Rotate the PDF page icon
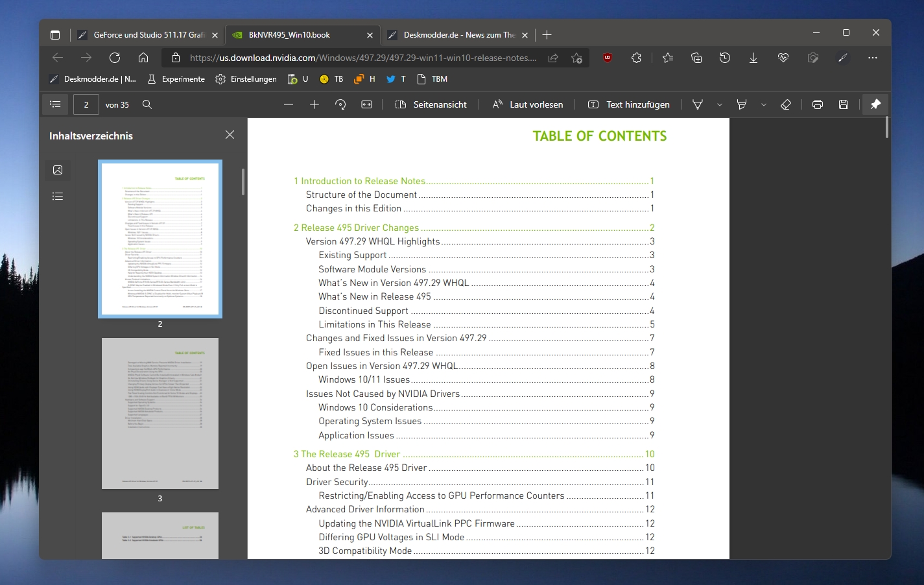924x585 pixels. (340, 104)
